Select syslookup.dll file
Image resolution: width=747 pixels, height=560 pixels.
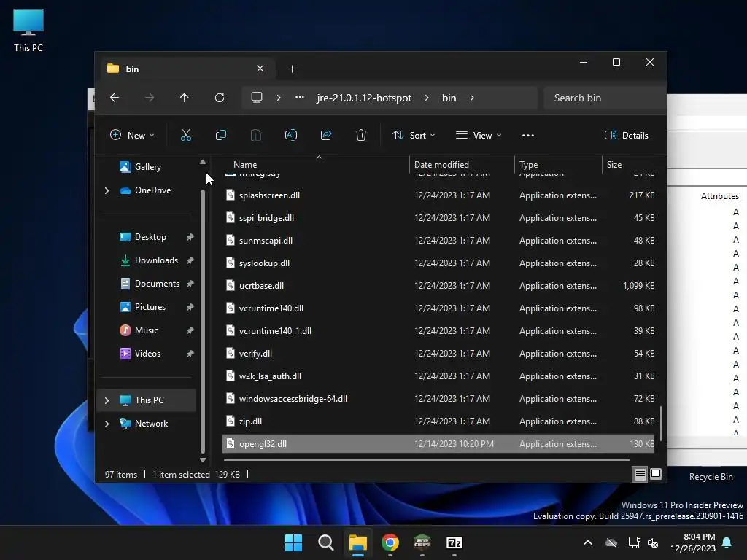coord(438,262)
